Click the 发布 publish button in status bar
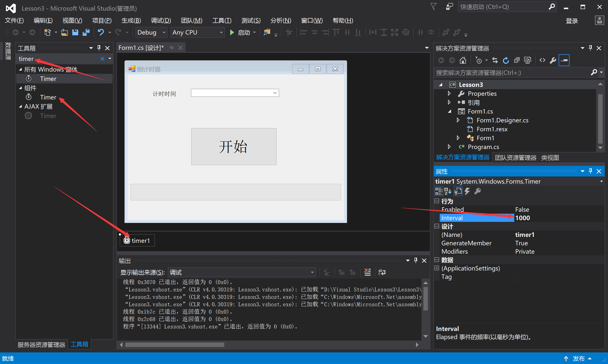This screenshot has width=608, height=364. pos(579,359)
